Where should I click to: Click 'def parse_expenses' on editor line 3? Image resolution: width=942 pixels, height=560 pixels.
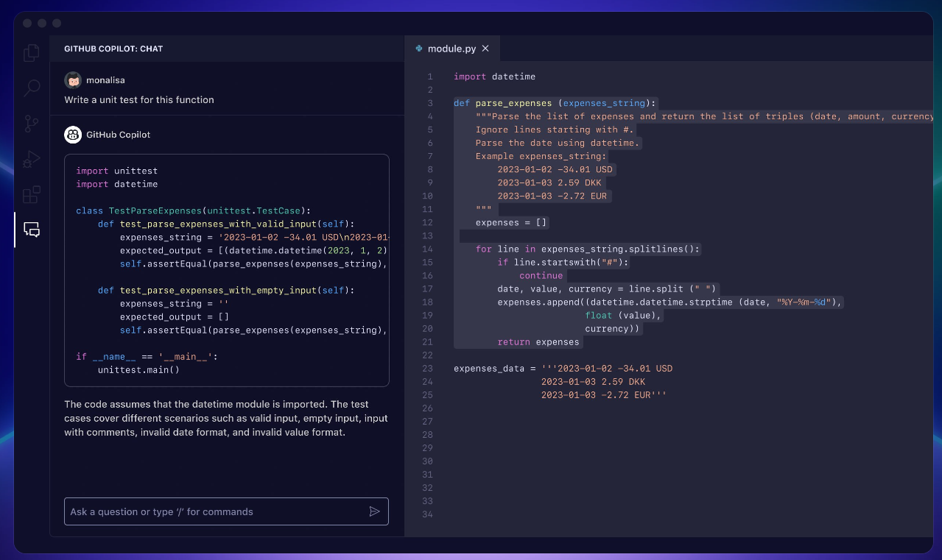pyautogui.click(x=502, y=103)
